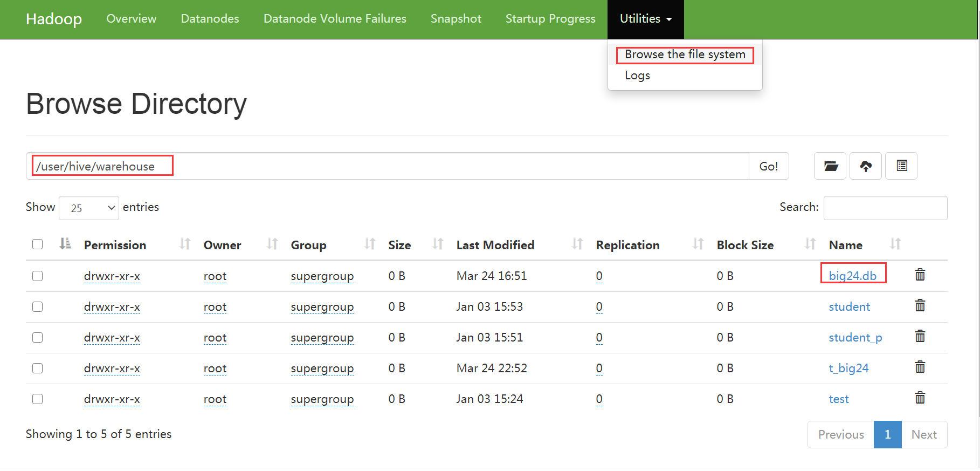The height and width of the screenshot is (471, 980).
Task: Delete the student directory with trash icon
Action: [x=920, y=306]
